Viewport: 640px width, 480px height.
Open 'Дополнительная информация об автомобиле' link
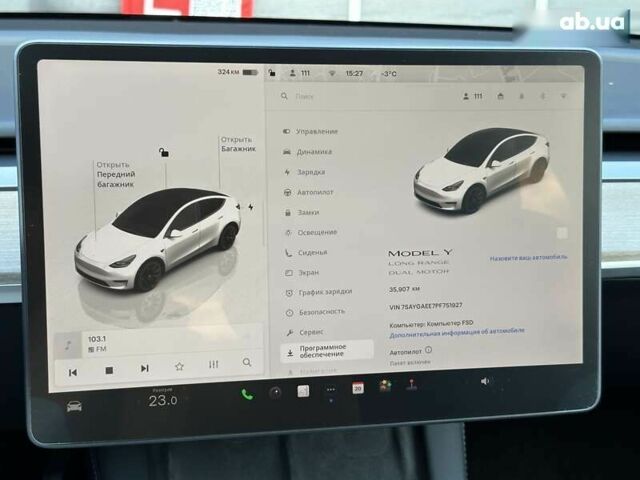pyautogui.click(x=457, y=333)
